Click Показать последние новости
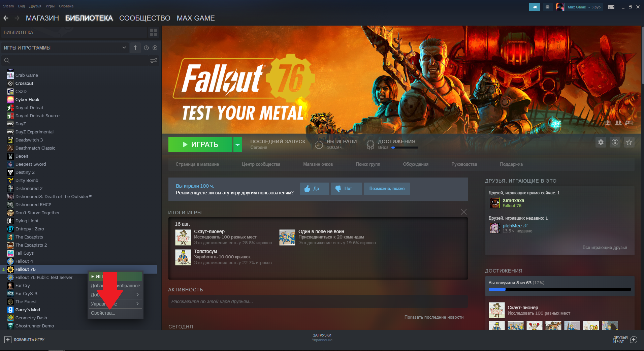 (x=434, y=317)
